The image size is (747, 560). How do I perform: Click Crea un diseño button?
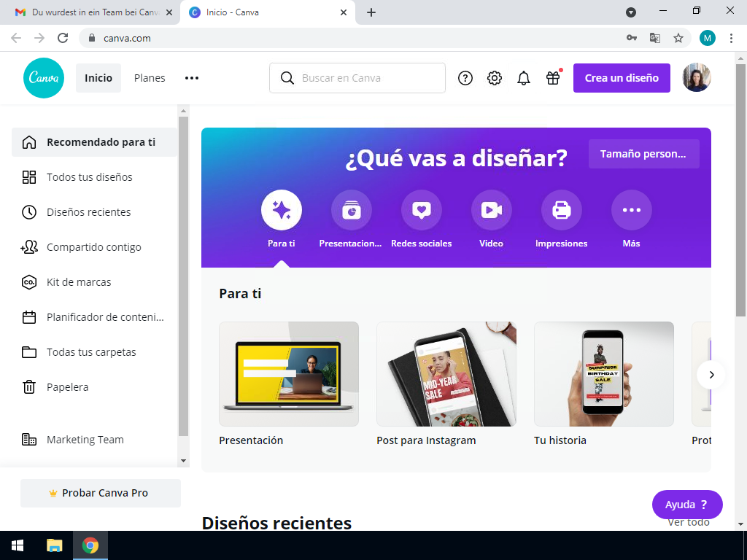tap(622, 78)
